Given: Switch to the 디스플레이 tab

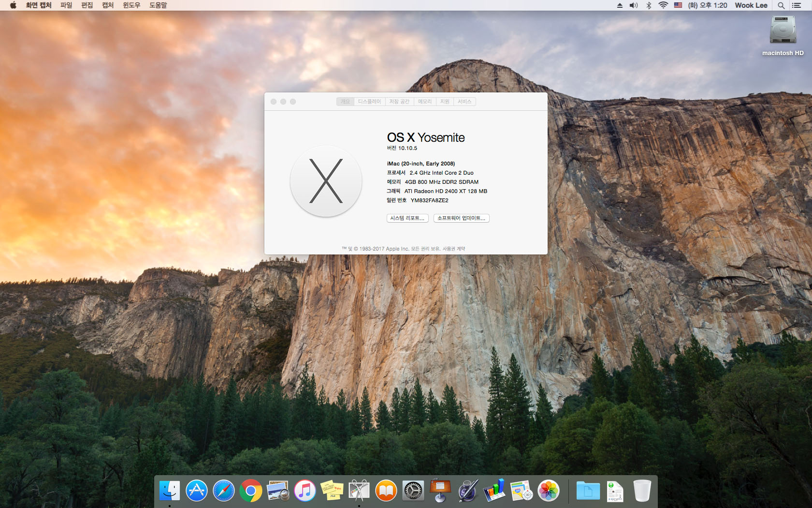Looking at the screenshot, I should (369, 102).
